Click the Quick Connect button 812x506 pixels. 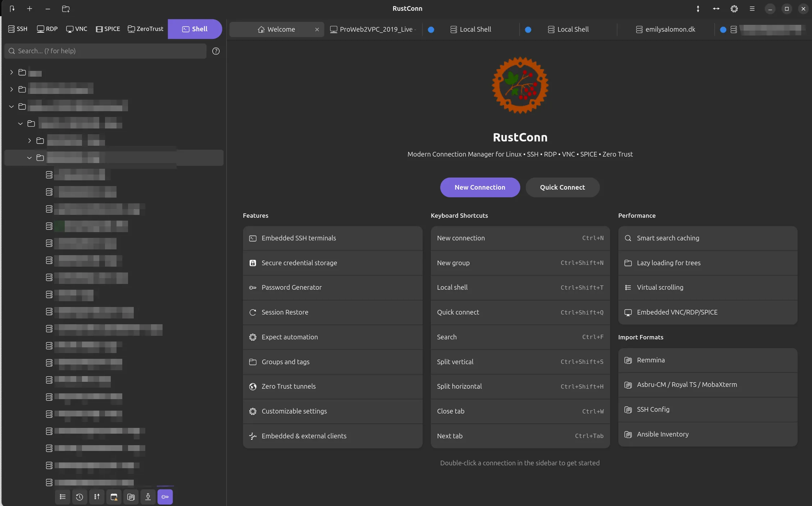[x=562, y=187]
